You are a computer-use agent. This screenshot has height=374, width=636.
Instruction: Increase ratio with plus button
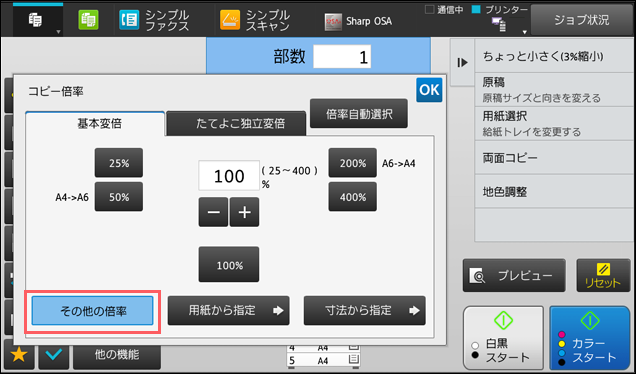point(244,212)
